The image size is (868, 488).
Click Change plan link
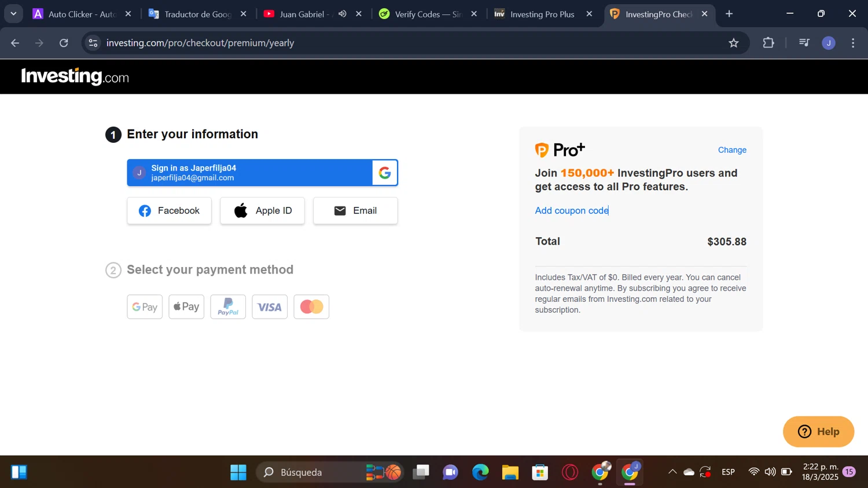[x=732, y=150]
